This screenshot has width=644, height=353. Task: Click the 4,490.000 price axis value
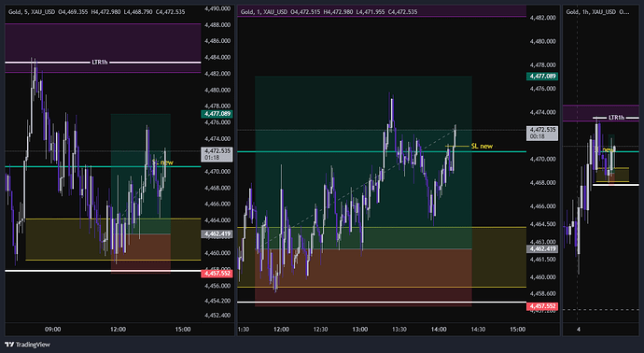(x=217, y=8)
